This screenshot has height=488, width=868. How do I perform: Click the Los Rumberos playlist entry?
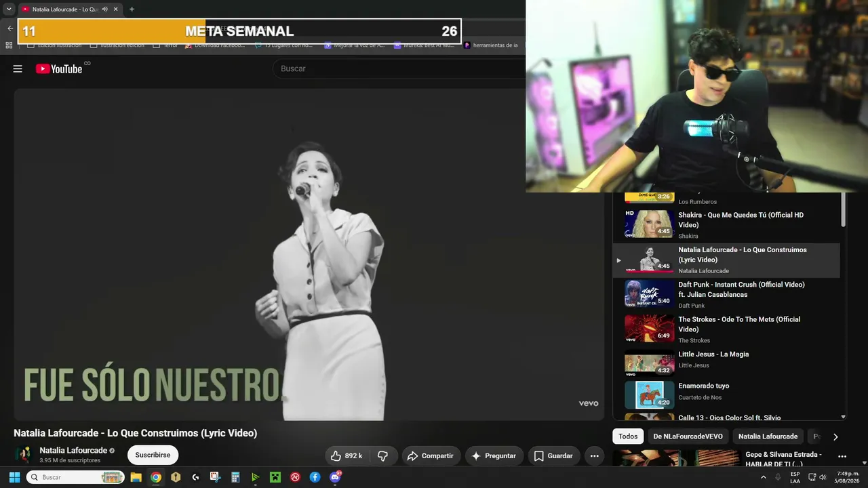click(726, 199)
